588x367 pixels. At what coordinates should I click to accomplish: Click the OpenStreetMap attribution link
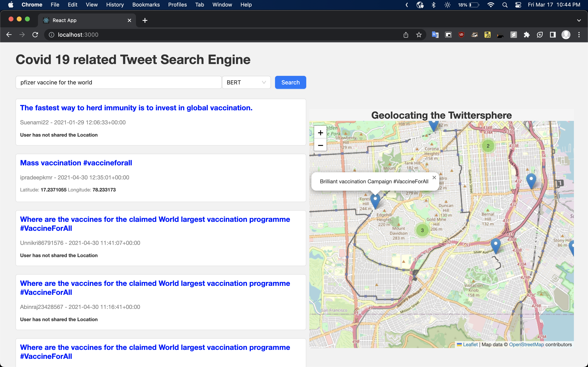[x=526, y=344]
